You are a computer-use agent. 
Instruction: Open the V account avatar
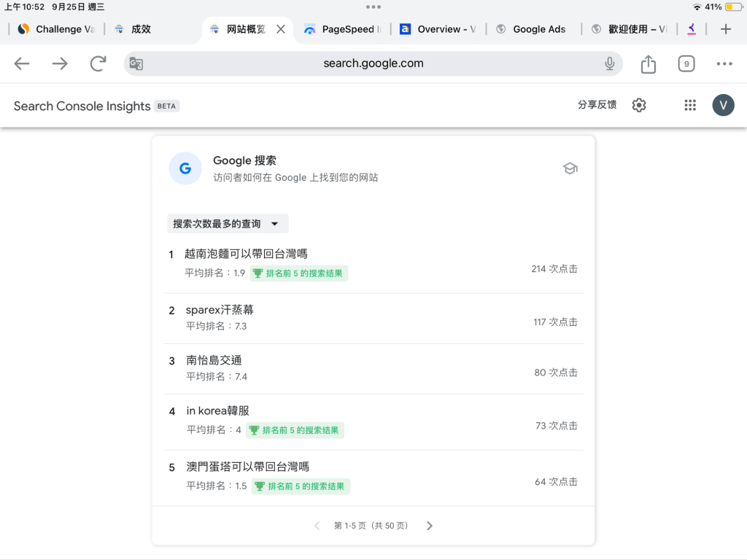723,105
